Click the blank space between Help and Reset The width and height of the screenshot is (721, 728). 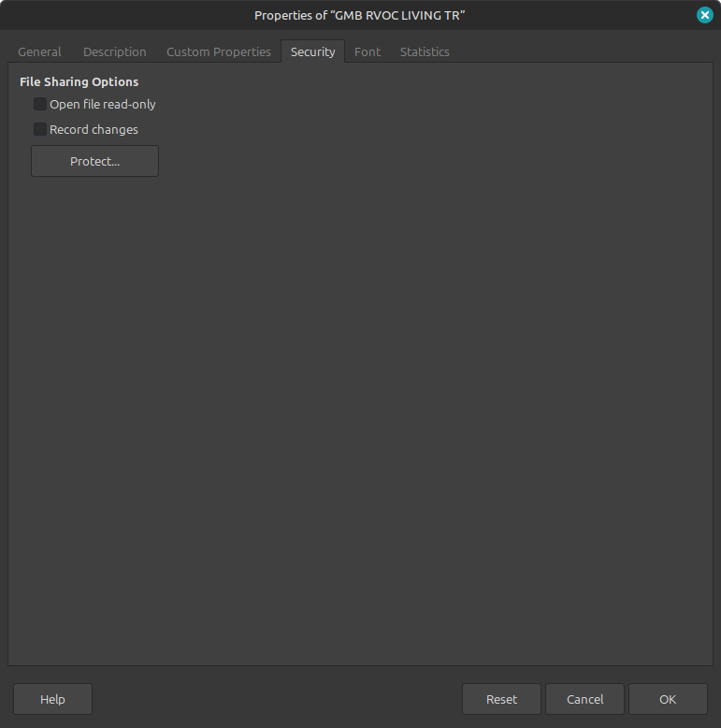(276, 699)
